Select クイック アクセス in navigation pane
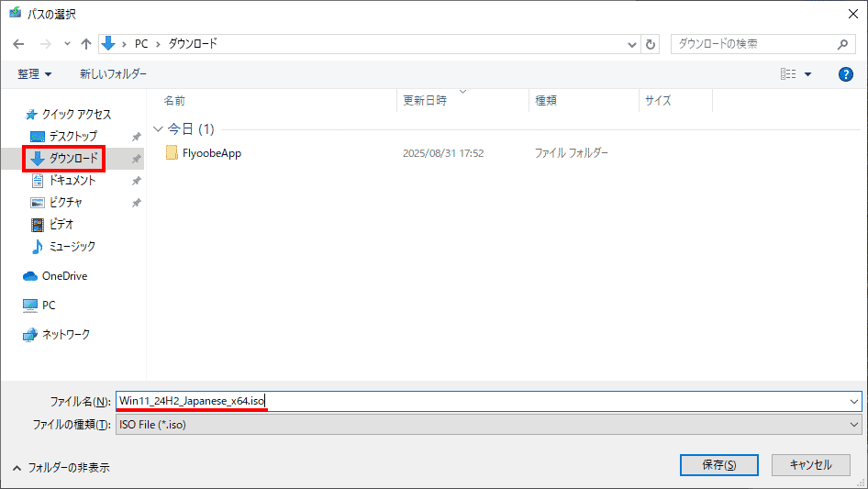 [x=68, y=114]
